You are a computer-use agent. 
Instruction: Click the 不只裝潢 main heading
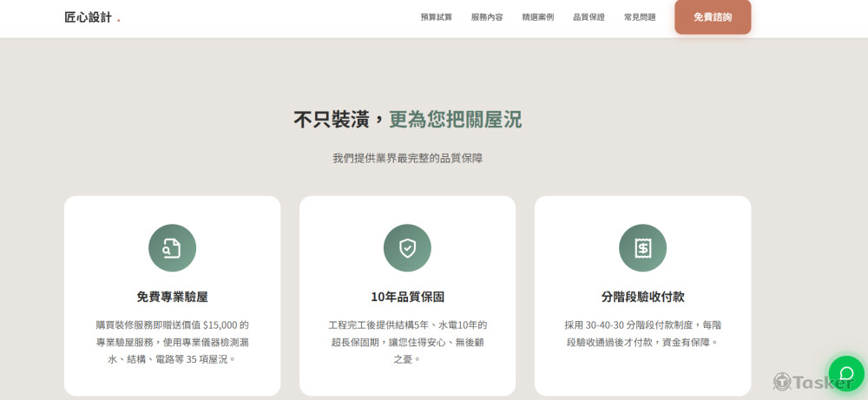tap(407, 120)
